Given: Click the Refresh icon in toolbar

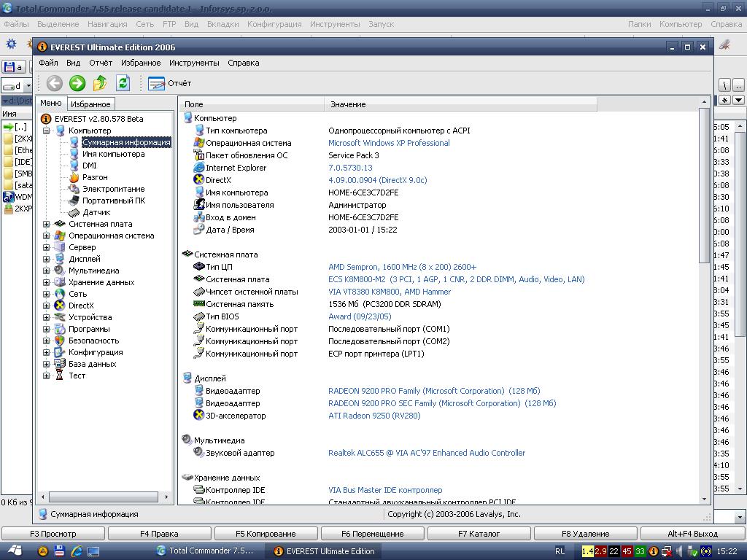Looking at the screenshot, I should pos(123,83).
